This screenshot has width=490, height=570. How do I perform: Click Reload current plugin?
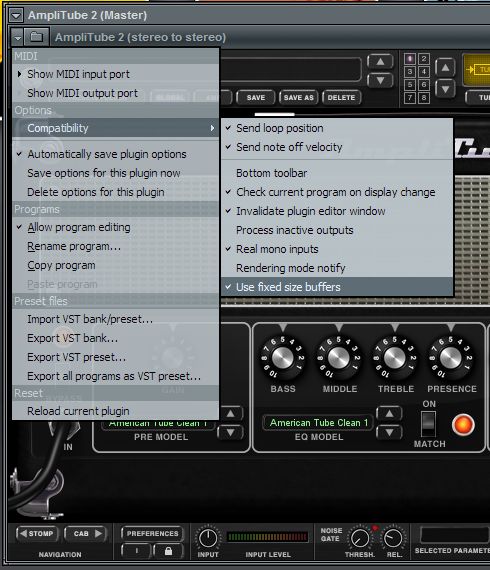pyautogui.click(x=116, y=411)
